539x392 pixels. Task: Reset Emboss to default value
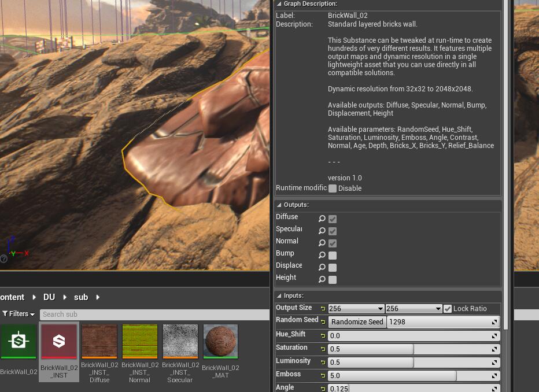[323, 375]
